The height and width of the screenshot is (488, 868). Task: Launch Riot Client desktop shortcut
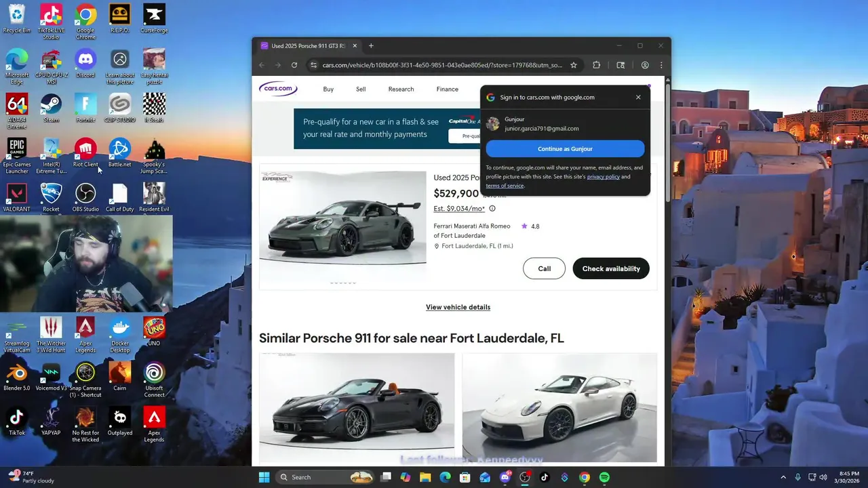(85, 152)
